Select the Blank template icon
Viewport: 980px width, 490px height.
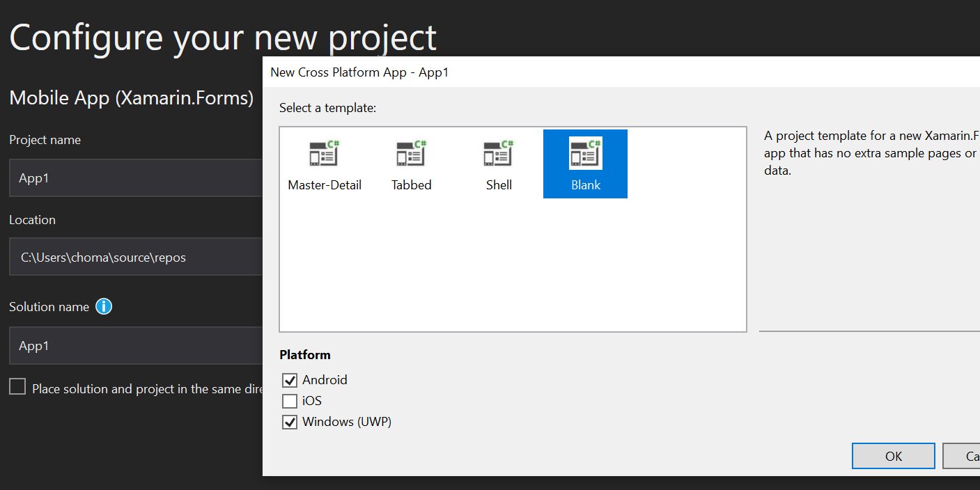586,153
